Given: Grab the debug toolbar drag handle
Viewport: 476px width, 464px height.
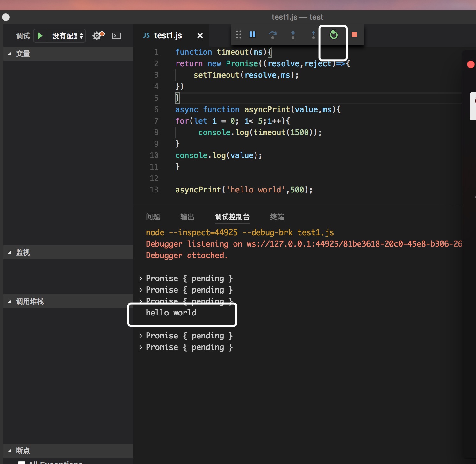Looking at the screenshot, I should click(x=238, y=34).
